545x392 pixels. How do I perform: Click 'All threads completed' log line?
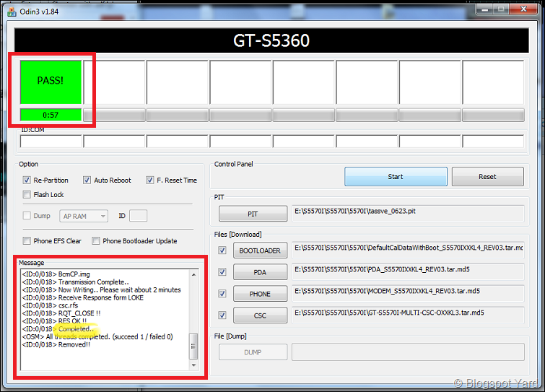97,336
